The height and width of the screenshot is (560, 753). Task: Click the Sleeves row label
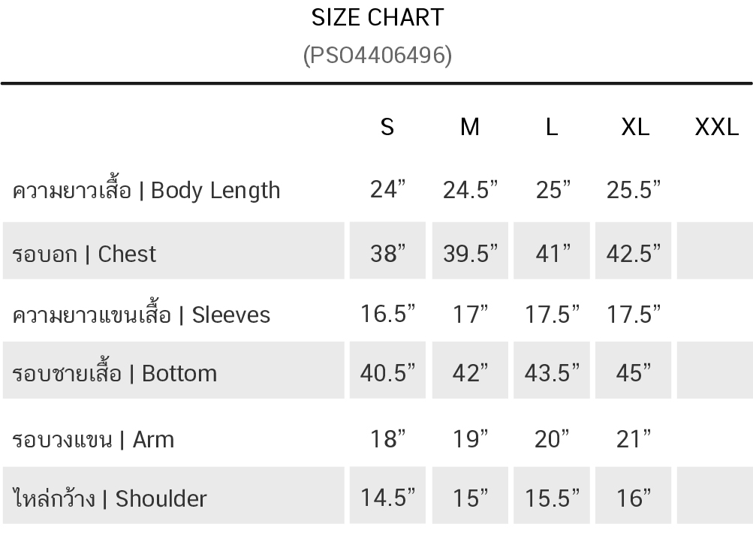tap(141, 314)
